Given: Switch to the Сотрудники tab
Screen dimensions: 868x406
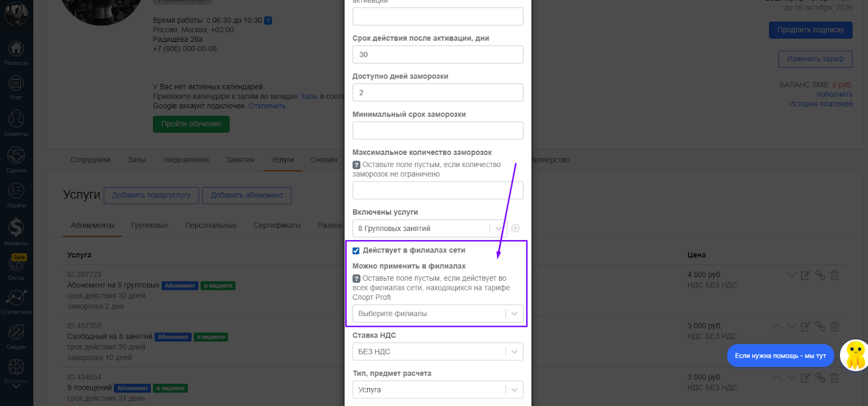Looking at the screenshot, I should (x=90, y=160).
